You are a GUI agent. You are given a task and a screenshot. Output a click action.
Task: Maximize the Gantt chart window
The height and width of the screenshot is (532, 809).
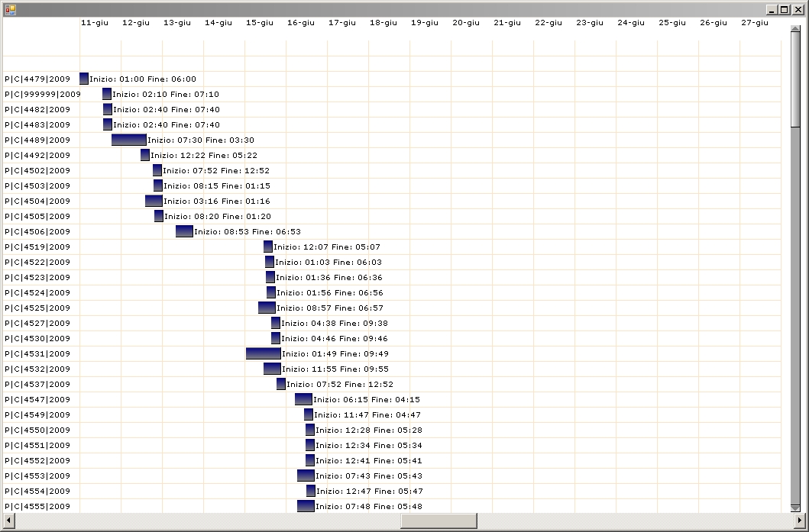[x=785, y=10]
